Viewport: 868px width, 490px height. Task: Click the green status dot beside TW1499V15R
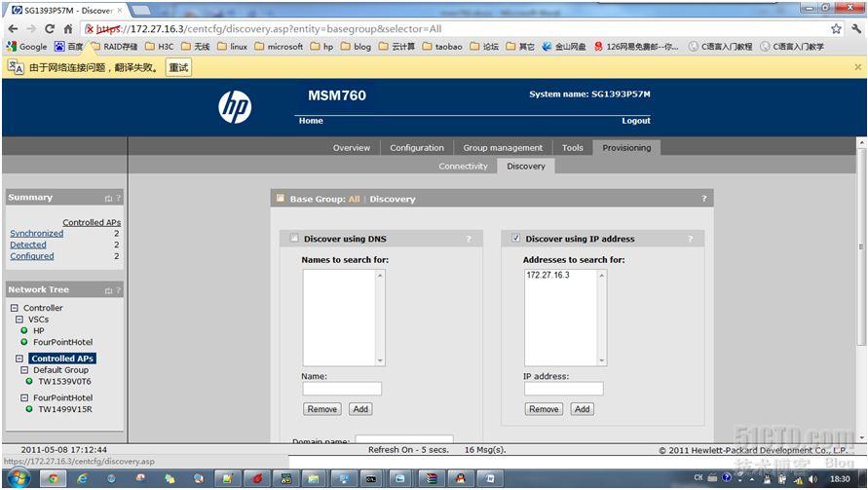29,408
